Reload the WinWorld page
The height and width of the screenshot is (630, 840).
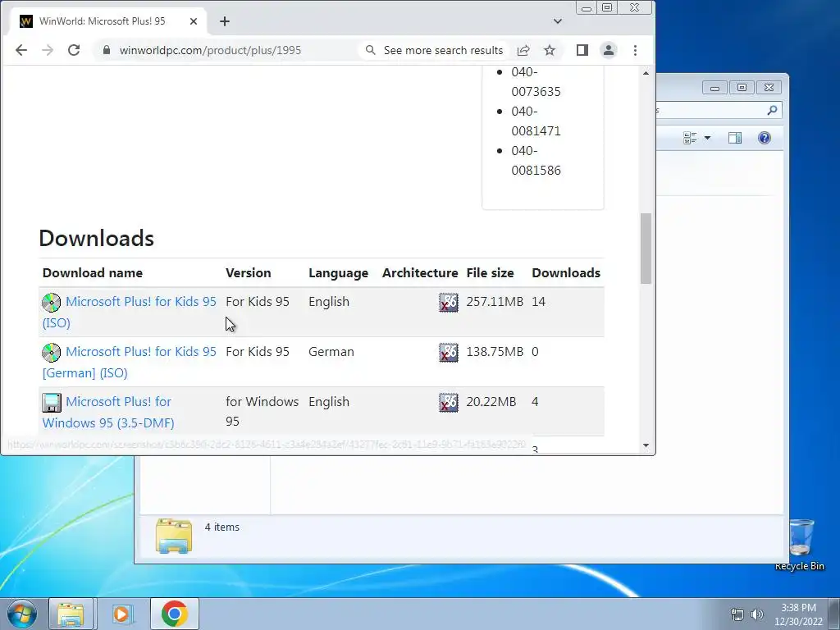point(74,50)
